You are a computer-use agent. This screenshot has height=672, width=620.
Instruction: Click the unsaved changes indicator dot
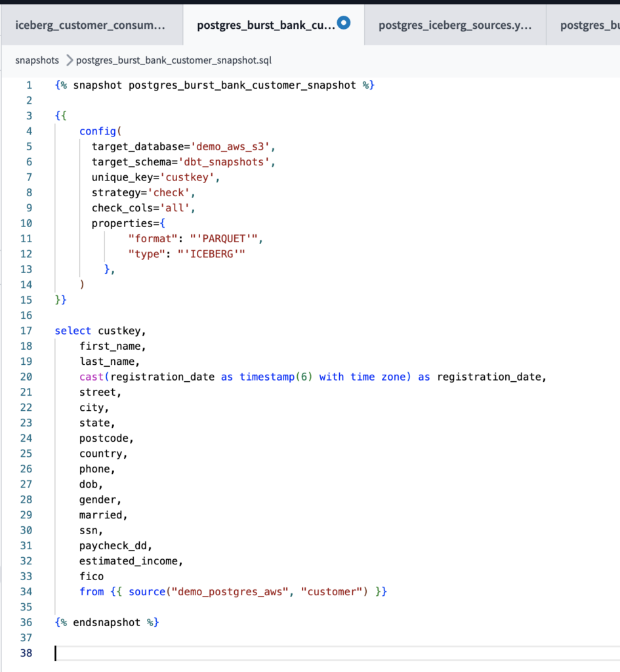click(344, 22)
